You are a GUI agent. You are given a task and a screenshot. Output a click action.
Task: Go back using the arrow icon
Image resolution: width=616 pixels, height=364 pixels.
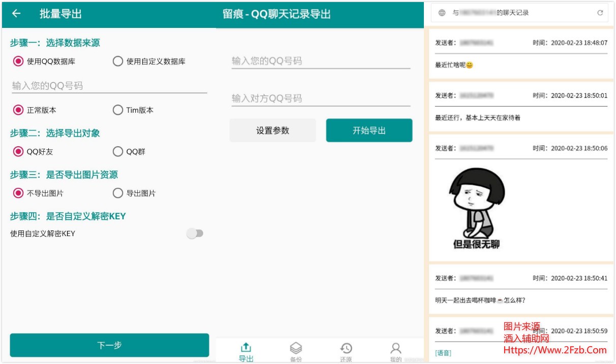point(16,14)
